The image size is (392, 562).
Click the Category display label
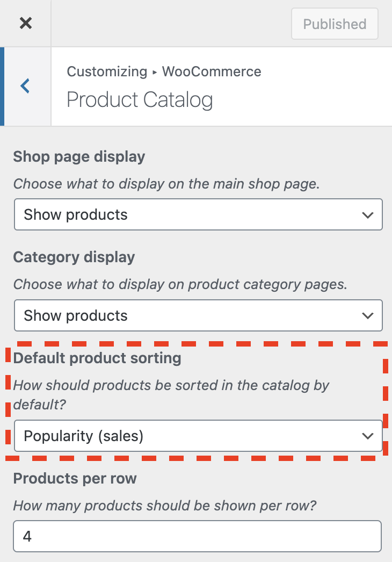coord(74,257)
